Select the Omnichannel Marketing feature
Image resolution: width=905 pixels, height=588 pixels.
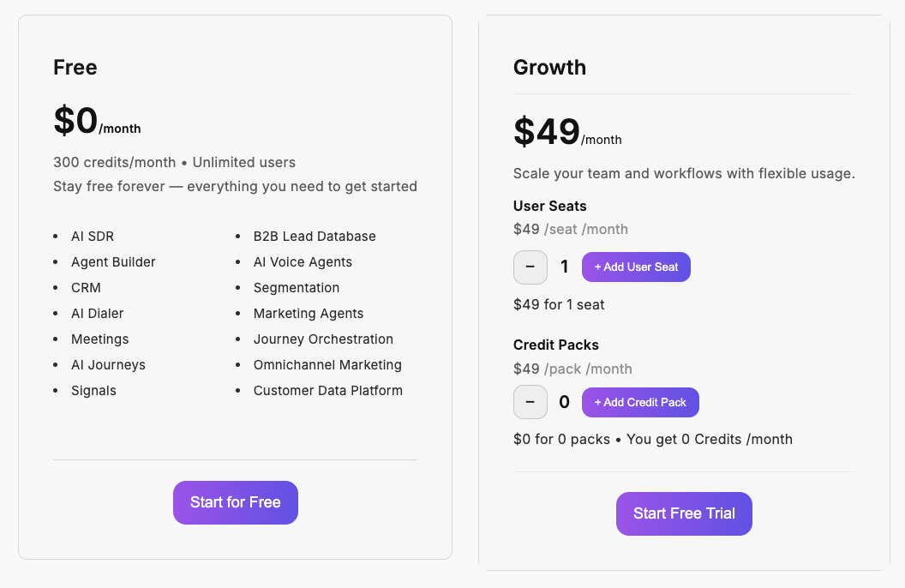coord(327,364)
